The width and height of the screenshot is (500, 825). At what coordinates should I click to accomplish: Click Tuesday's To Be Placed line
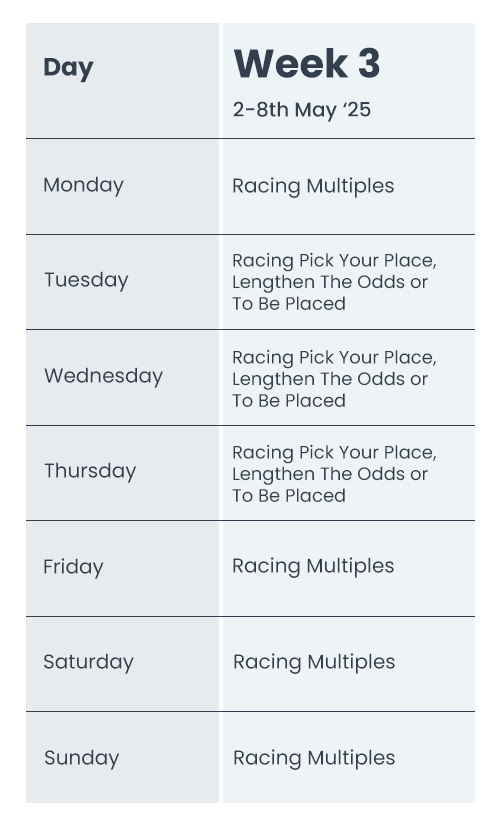(289, 304)
